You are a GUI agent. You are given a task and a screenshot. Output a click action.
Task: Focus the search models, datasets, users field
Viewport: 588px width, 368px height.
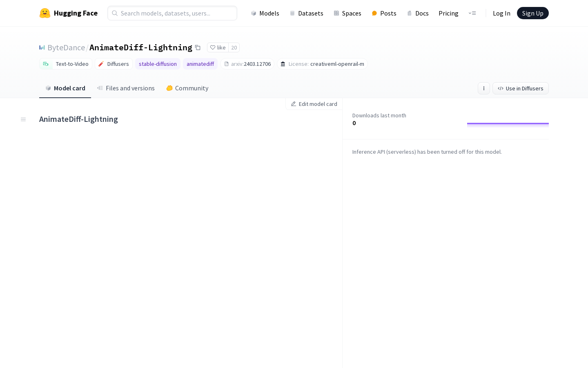[172, 13]
